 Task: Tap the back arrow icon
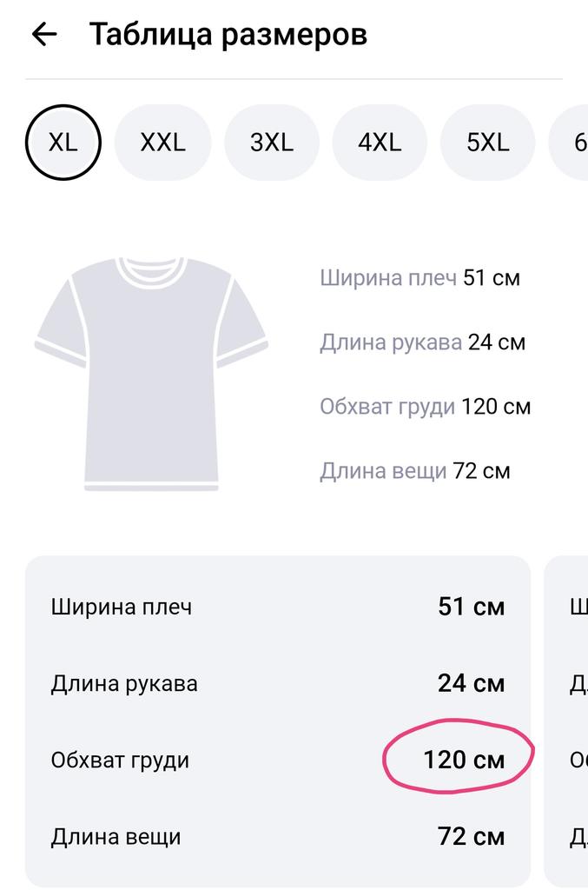[x=43, y=35]
